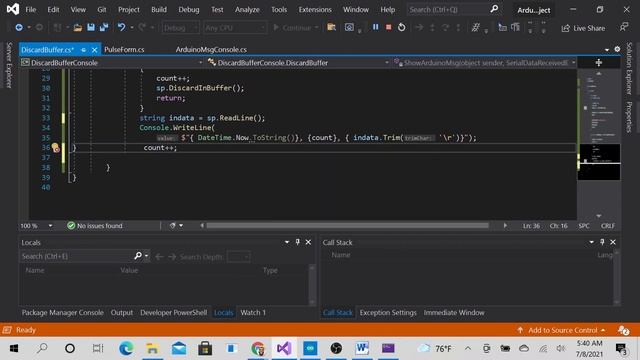Click the horizontal scrollbar of the editor
640x360 pixels.
[347, 225]
